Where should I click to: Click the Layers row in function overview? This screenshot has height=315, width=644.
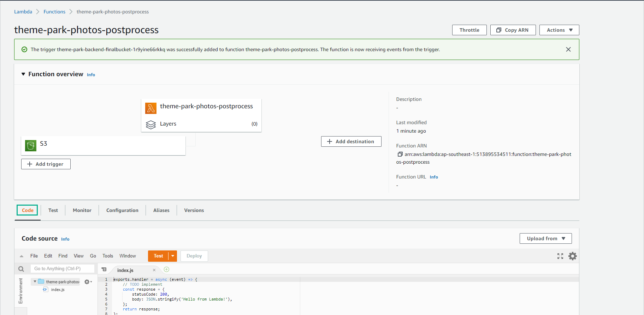coord(201,124)
